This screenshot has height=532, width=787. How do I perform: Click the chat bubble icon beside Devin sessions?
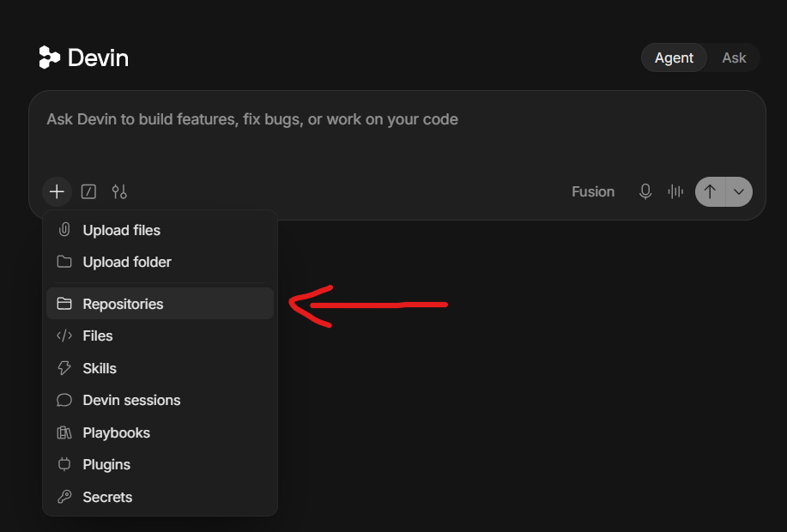[64, 400]
